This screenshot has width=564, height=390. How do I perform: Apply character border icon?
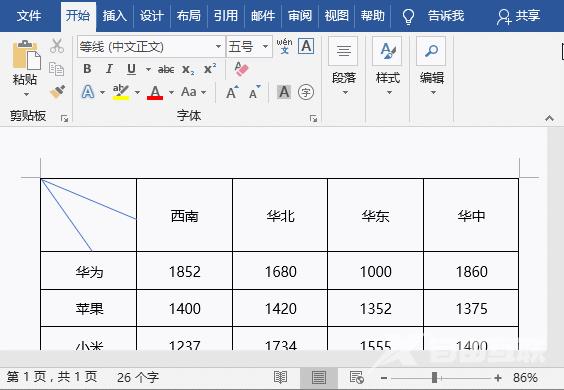click(306, 46)
